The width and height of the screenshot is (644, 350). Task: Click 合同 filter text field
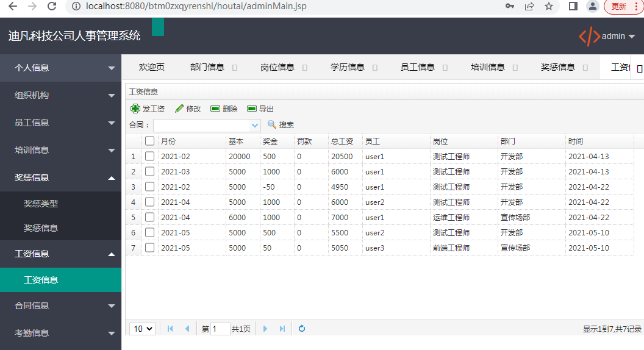click(x=202, y=125)
